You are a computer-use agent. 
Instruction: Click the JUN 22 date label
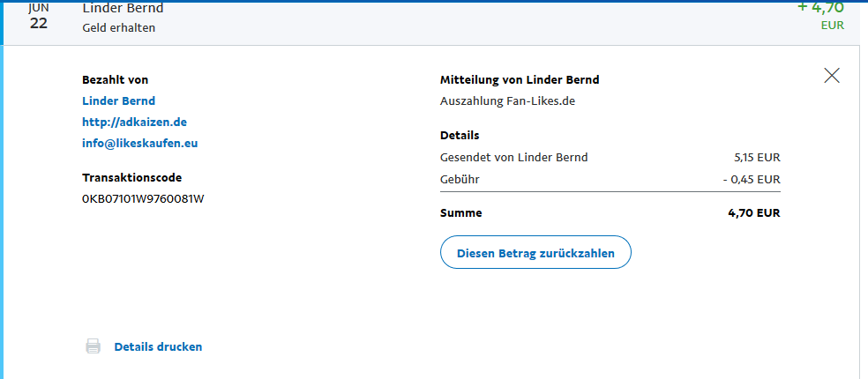point(39,17)
